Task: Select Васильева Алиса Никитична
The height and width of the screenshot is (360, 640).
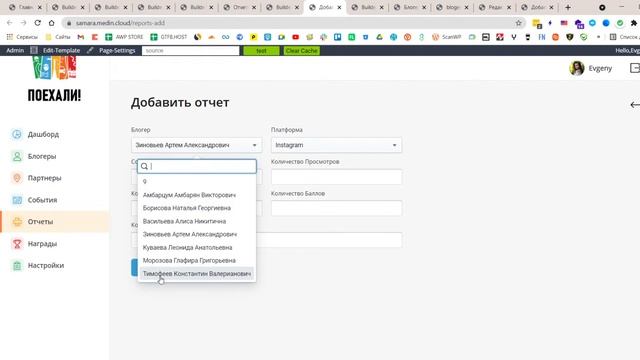Action: [x=197, y=221]
